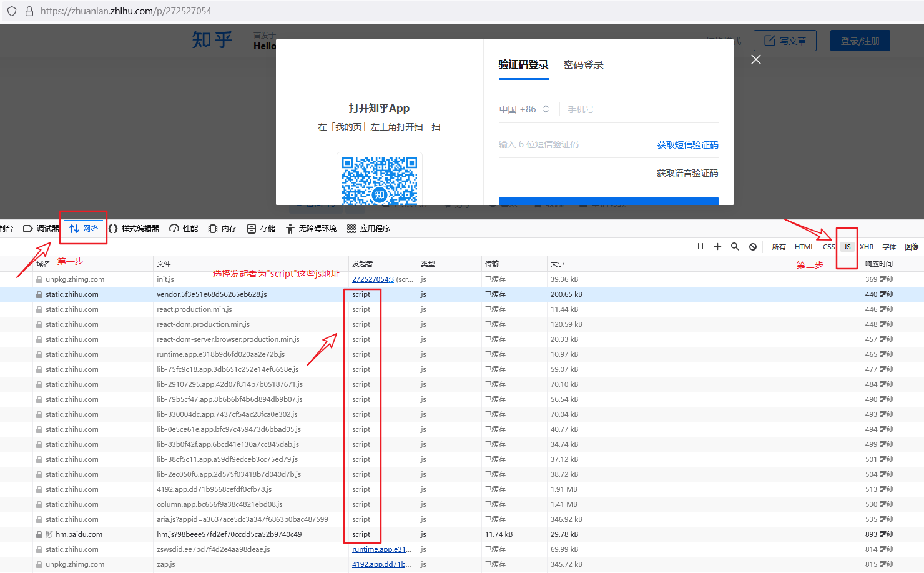Open the network search magnifier icon

[735, 247]
